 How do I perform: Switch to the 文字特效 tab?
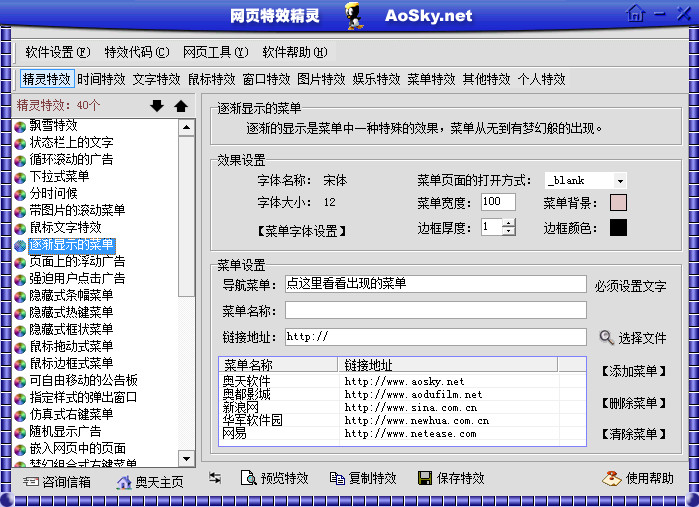pos(156,79)
